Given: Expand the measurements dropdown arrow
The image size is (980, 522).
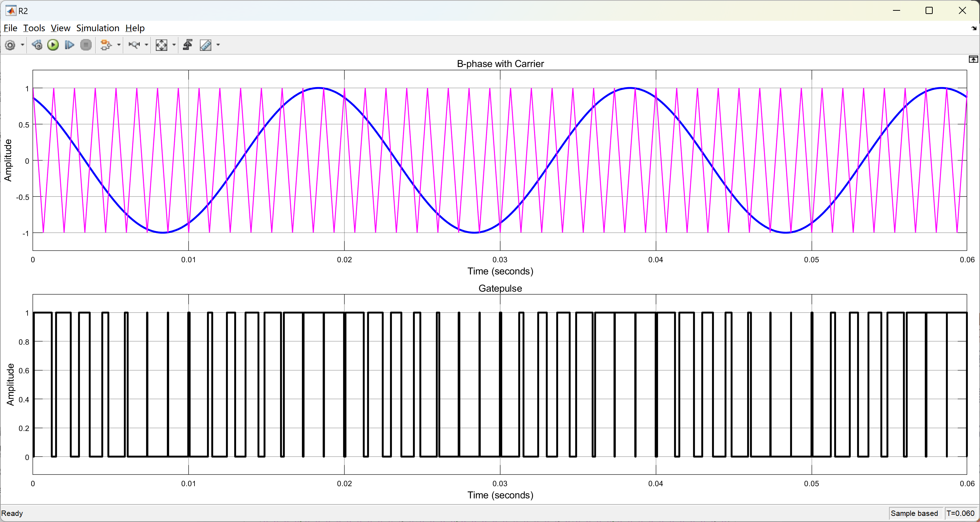Looking at the screenshot, I should (218, 45).
